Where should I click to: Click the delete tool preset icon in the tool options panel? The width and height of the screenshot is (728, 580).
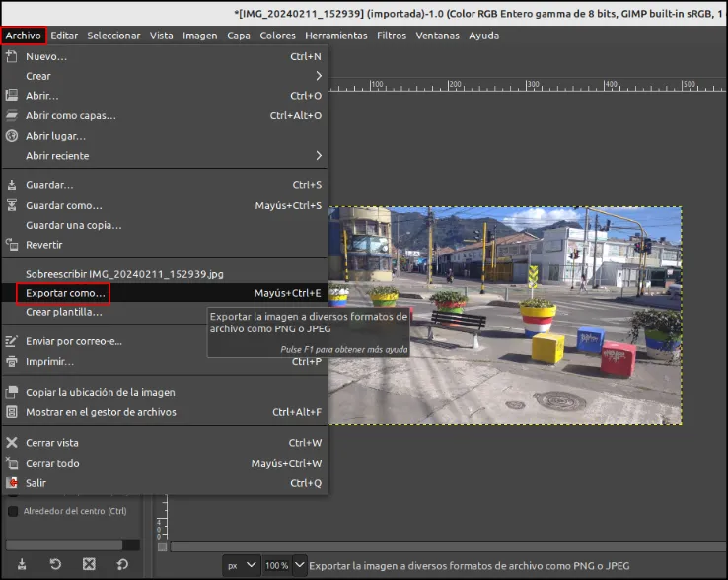click(89, 564)
